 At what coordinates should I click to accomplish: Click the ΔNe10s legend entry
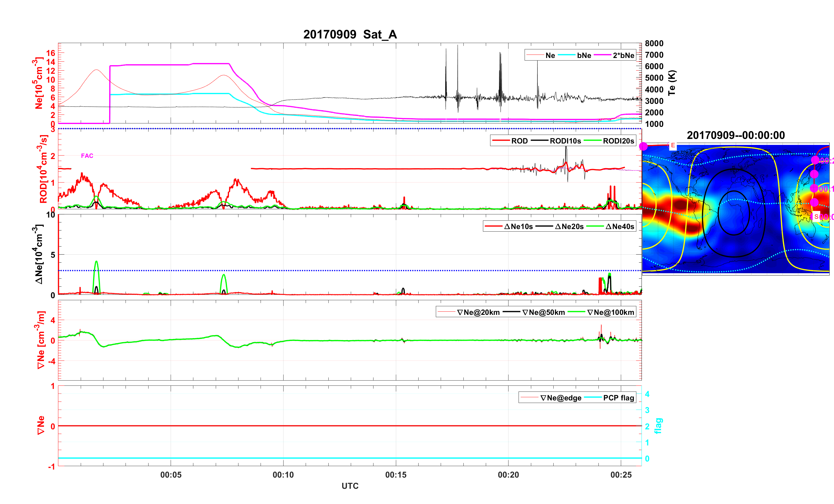click(518, 226)
